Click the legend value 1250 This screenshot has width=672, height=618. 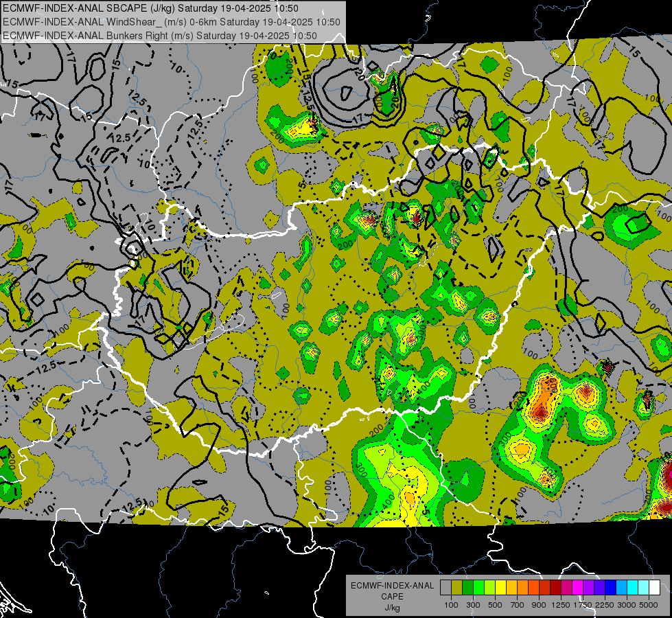561,605
